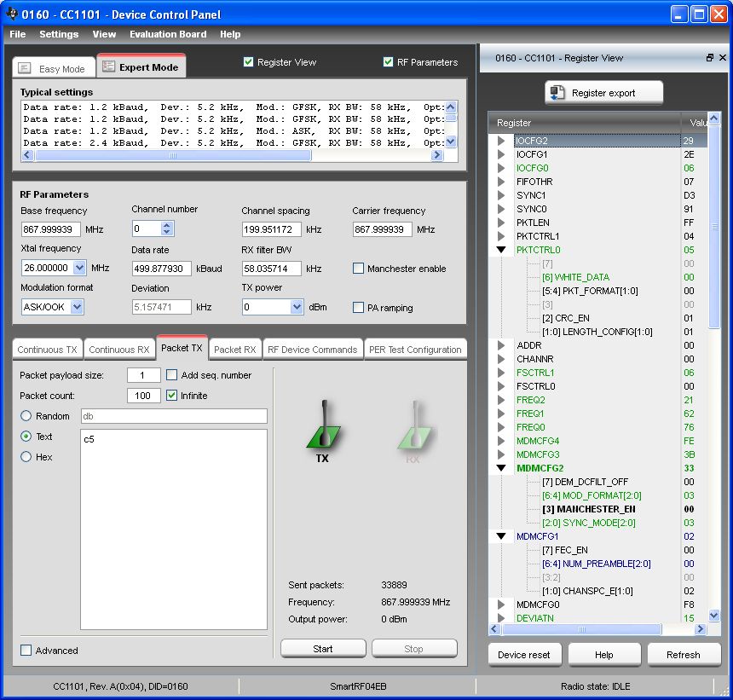Close the Register View panel

[x=723, y=57]
